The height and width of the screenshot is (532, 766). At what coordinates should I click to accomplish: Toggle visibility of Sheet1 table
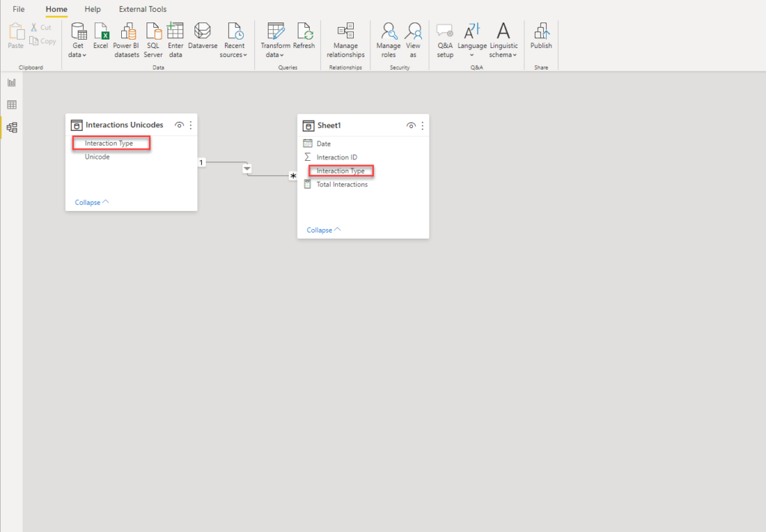pyautogui.click(x=411, y=126)
